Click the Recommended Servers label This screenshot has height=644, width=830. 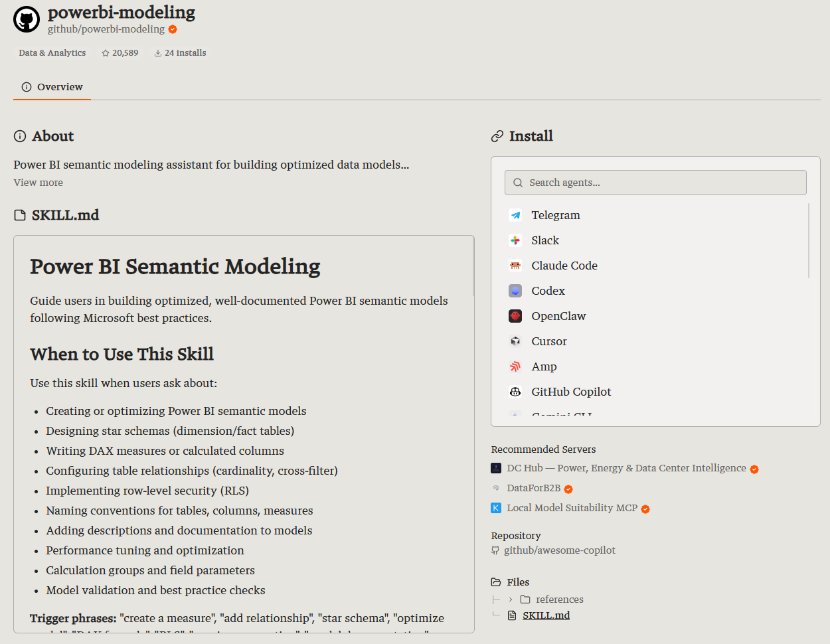click(543, 449)
